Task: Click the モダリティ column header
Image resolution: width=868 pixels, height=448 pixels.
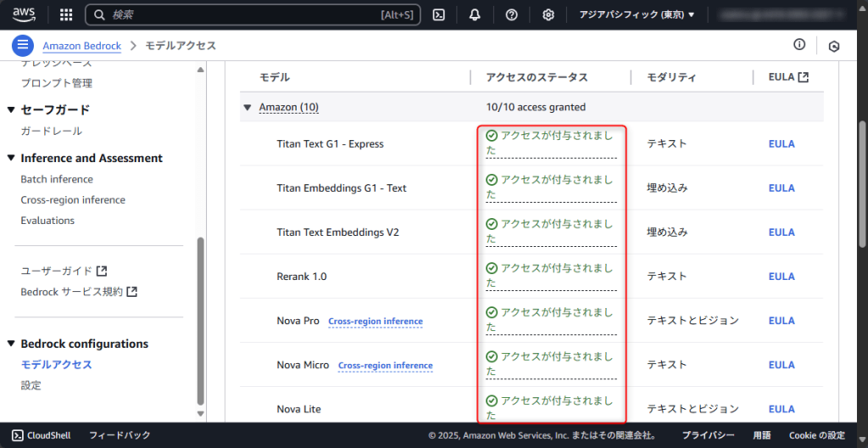Action: point(671,77)
